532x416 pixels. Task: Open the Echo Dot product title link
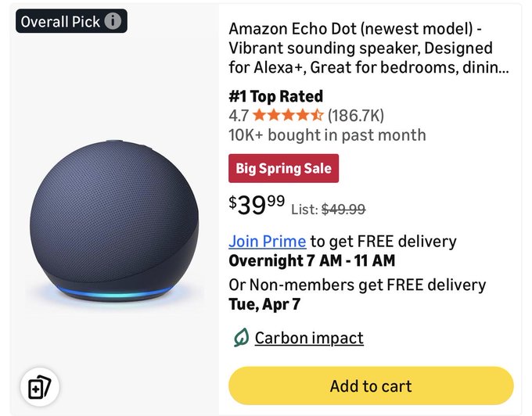[x=368, y=48]
